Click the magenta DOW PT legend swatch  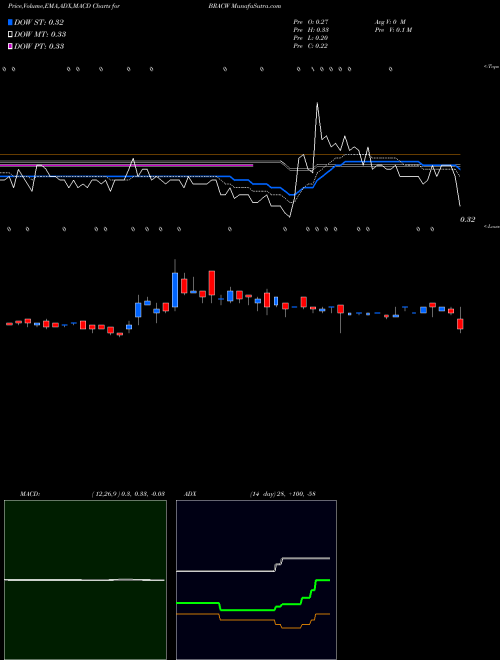click(10, 46)
